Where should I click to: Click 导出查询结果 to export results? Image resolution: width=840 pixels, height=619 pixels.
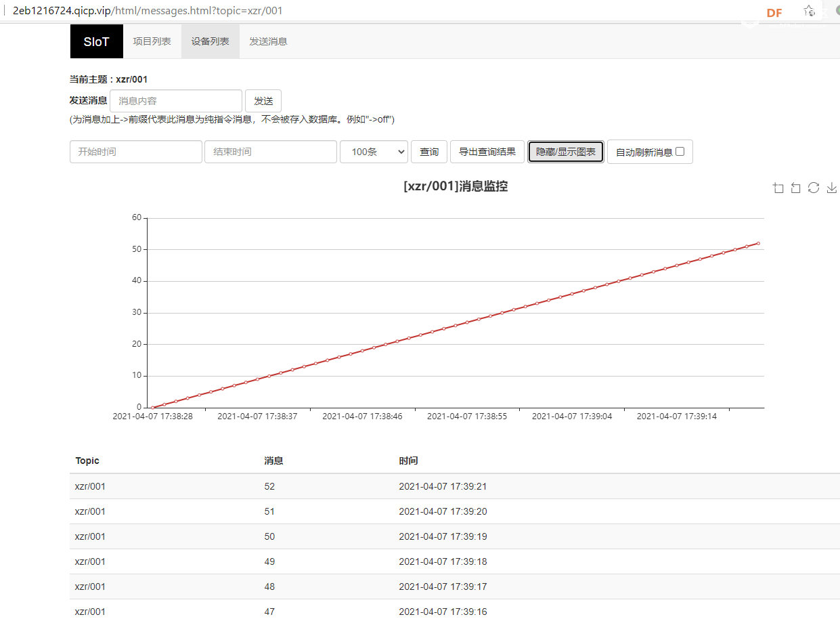pos(487,152)
